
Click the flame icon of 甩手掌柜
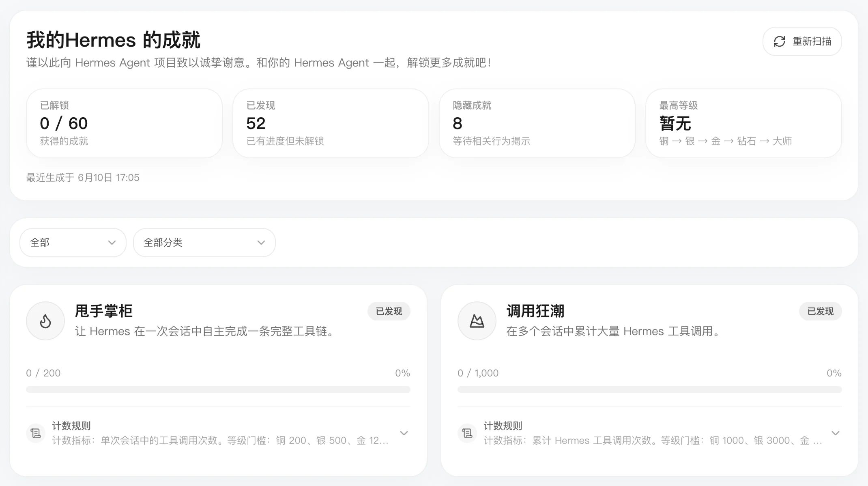point(45,321)
